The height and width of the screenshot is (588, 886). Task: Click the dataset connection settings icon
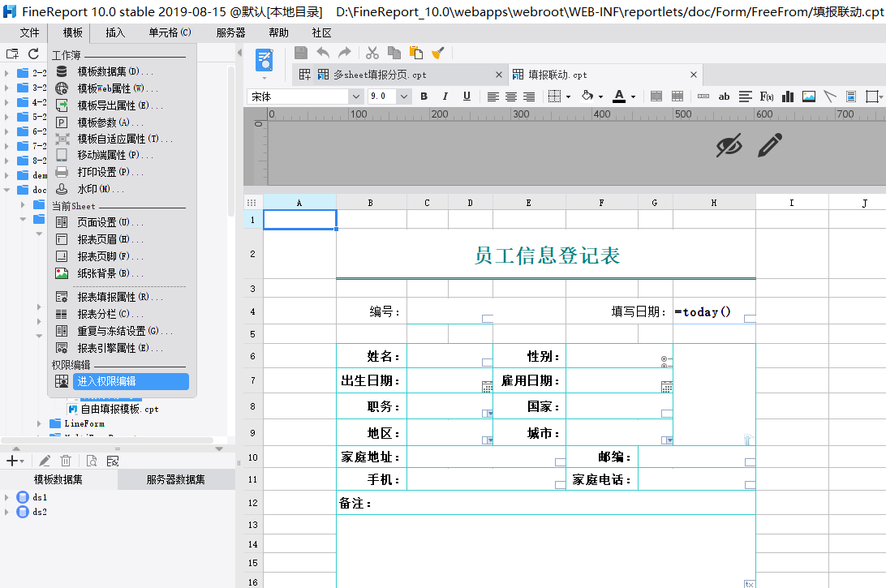[x=113, y=461]
